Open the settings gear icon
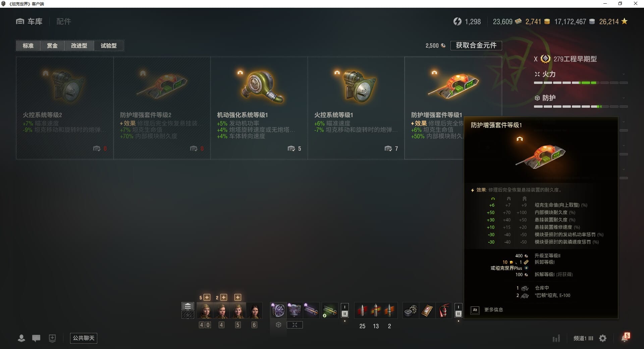 pos(603,338)
